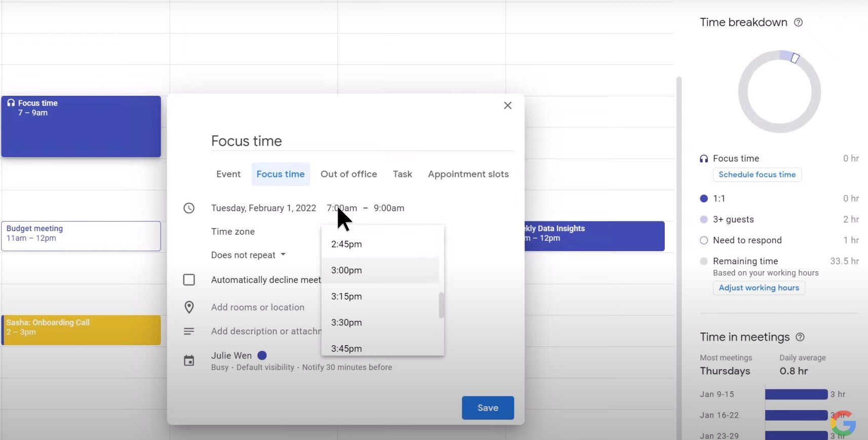
Task: Click the calendar icon beside Julie Wen
Action: click(x=189, y=360)
